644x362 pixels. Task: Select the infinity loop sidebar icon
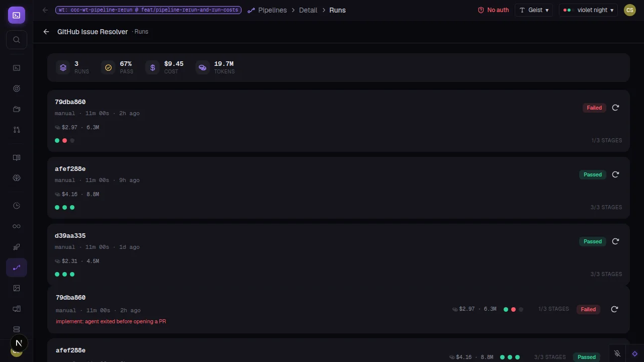point(17,226)
